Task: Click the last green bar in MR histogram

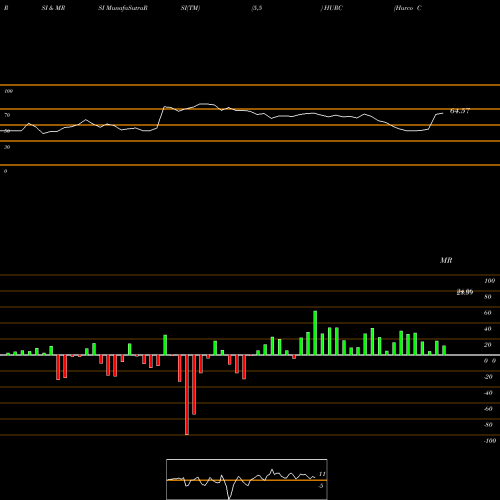Action: tap(444, 350)
